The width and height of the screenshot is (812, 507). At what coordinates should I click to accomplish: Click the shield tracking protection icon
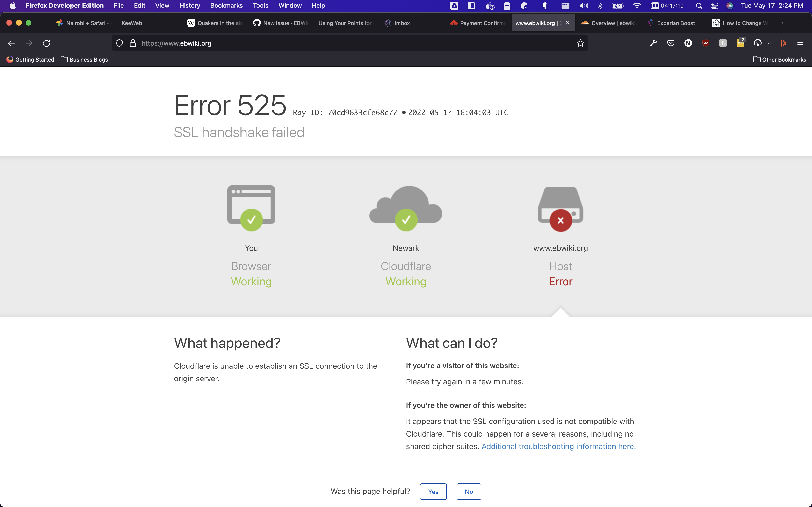[119, 43]
